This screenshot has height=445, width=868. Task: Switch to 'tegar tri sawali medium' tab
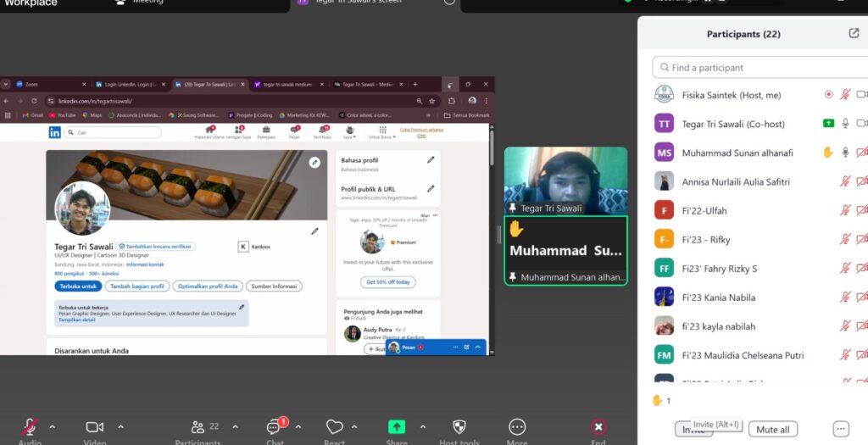(x=288, y=85)
